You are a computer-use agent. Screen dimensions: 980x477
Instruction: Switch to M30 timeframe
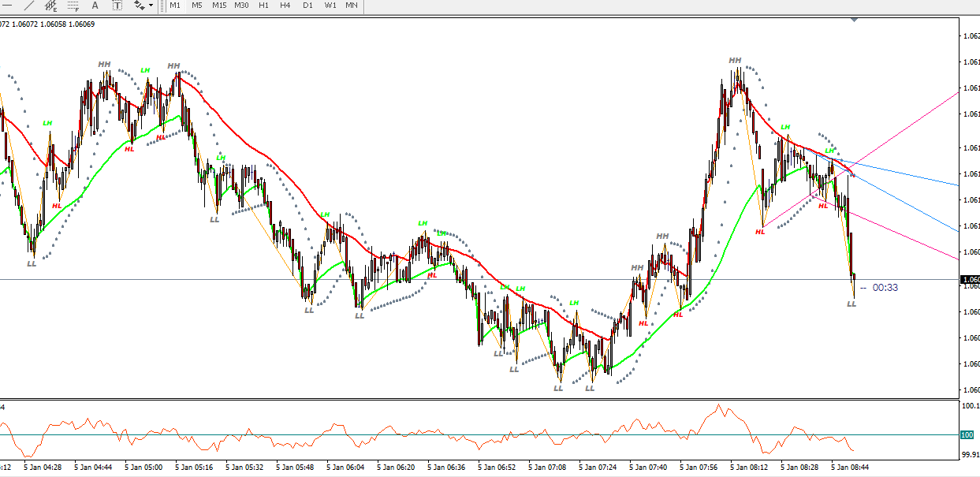coord(241,5)
